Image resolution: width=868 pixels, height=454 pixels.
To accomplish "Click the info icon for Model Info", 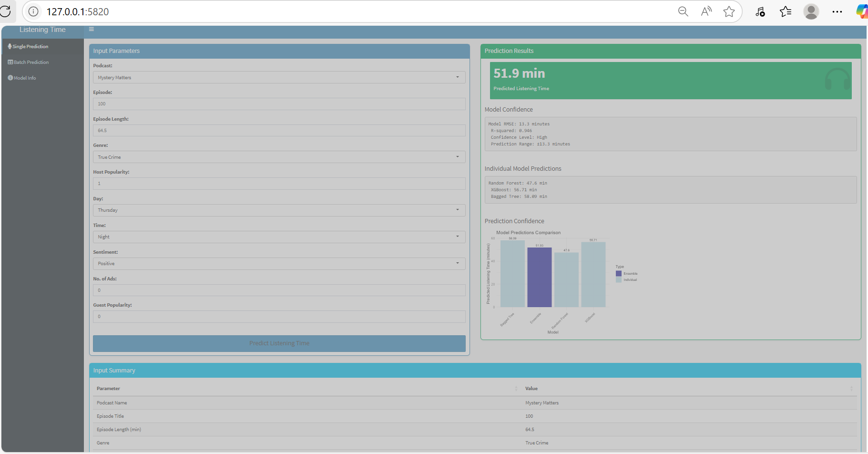I will (10, 78).
